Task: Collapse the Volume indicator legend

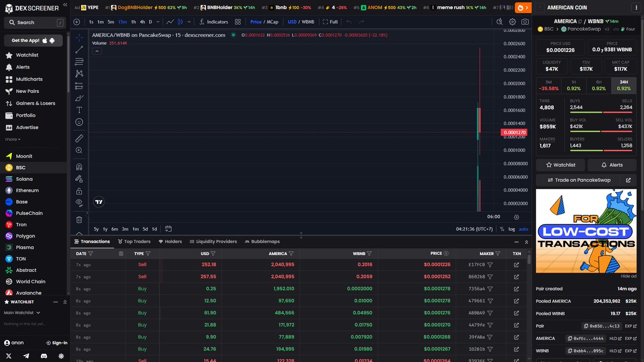Action: (97, 51)
